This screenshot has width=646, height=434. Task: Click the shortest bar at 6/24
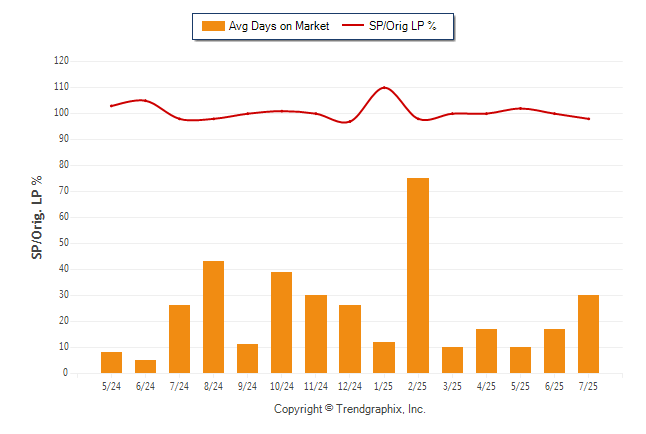tap(145, 366)
